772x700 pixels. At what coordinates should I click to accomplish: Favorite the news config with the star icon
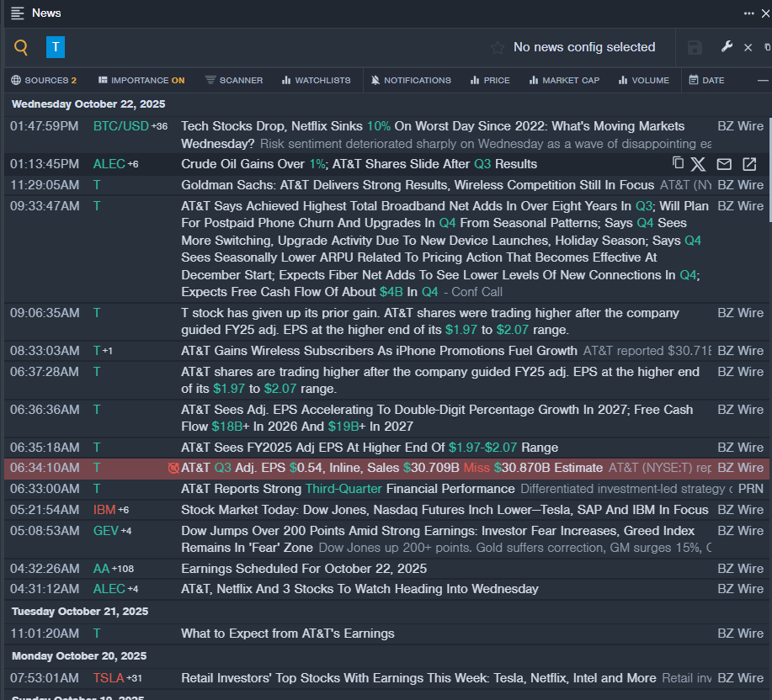(498, 48)
